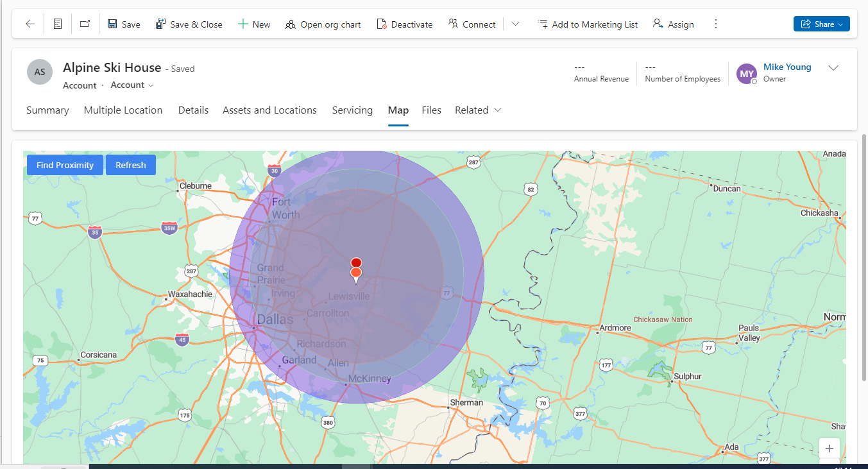Select the Annual Revenue field value

[x=579, y=67]
